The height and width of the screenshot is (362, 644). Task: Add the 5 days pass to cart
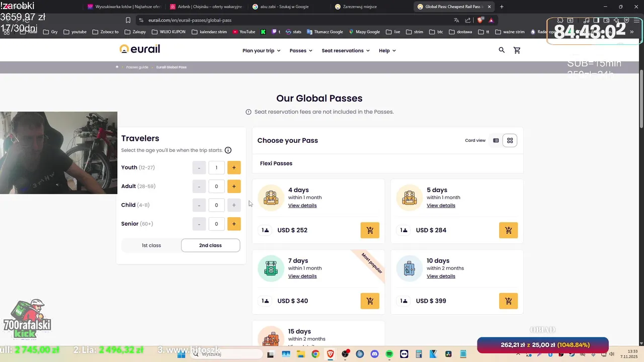click(x=508, y=230)
